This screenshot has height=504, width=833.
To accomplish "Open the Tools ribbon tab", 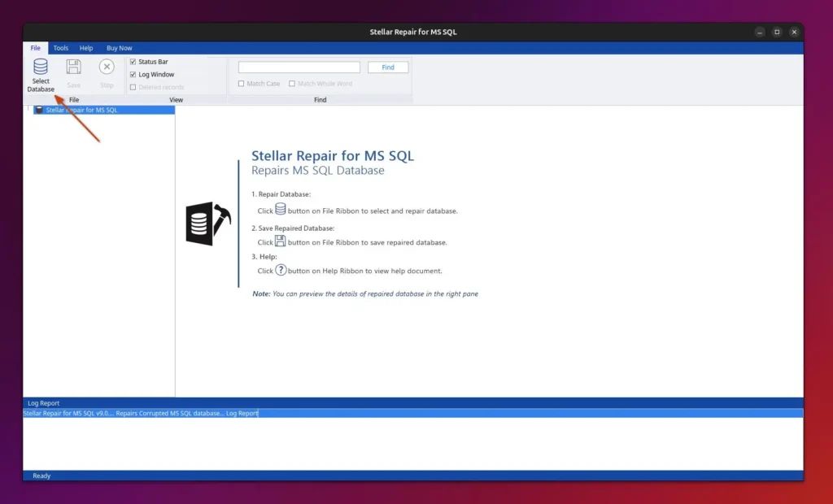I will [x=61, y=48].
